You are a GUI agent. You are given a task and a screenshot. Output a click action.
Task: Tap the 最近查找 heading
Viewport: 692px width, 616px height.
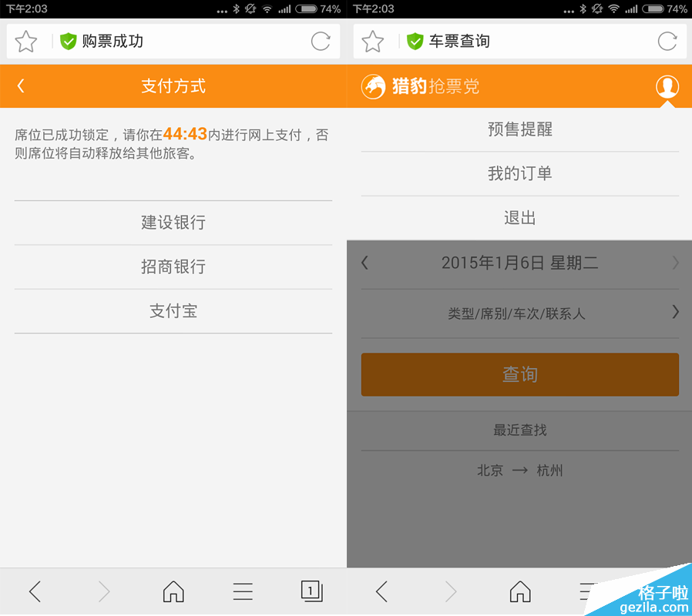[x=520, y=430]
